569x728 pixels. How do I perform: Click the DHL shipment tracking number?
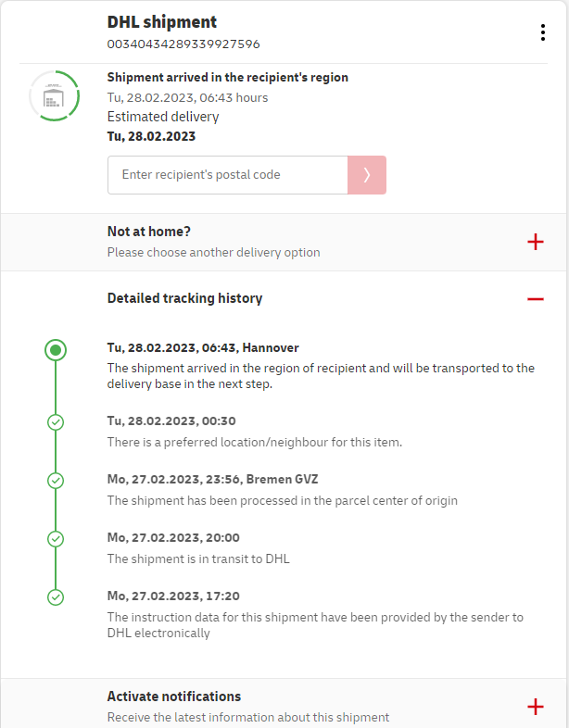click(x=183, y=44)
